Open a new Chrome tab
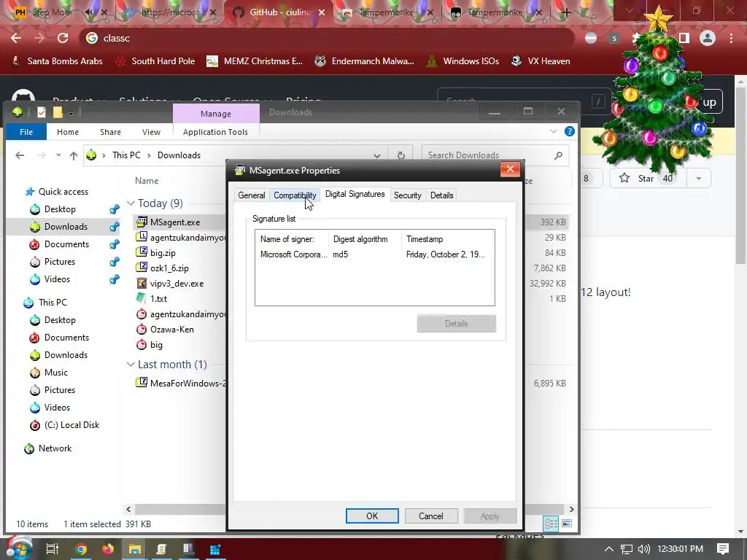 [566, 12]
